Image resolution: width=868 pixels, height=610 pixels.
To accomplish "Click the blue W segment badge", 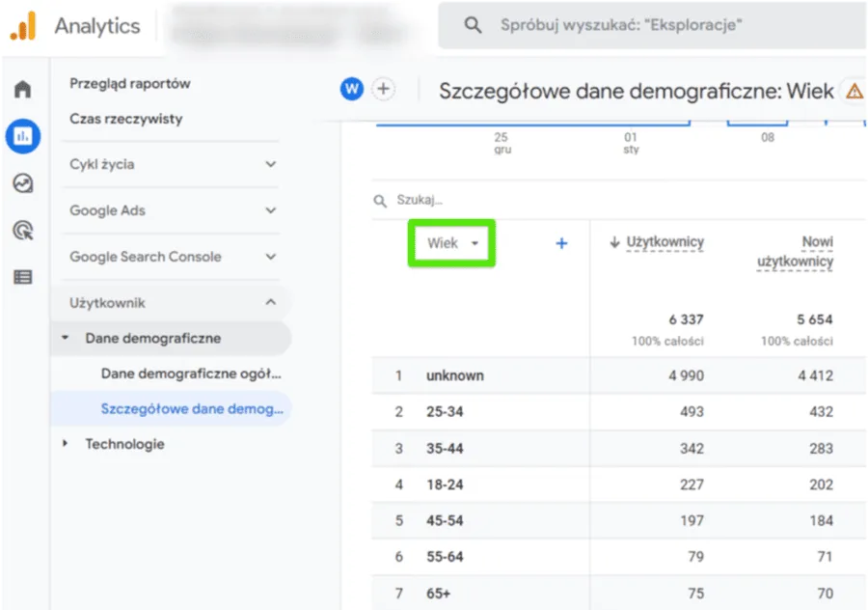I will (352, 90).
